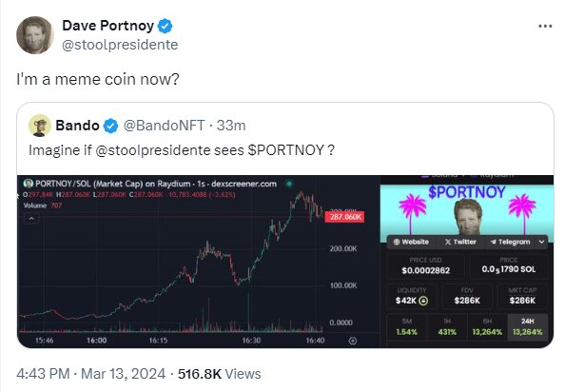The width and height of the screenshot is (565, 392).
Task: Open the token Telegram link
Action: (x=510, y=242)
